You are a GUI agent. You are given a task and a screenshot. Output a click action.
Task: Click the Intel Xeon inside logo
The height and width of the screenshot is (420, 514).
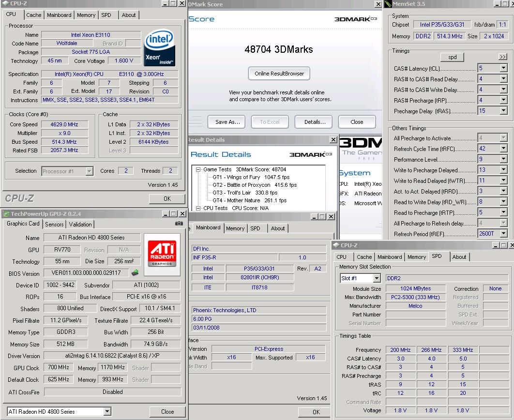click(160, 47)
